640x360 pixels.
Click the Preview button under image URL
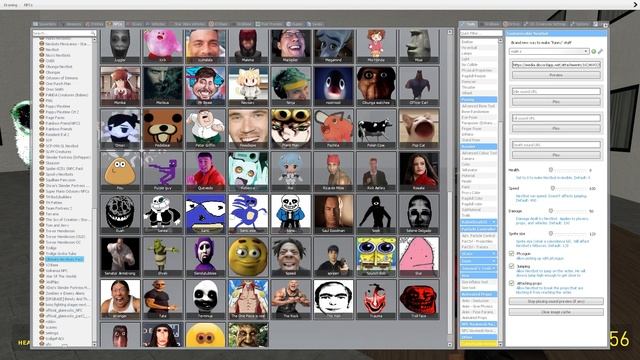coord(556,75)
